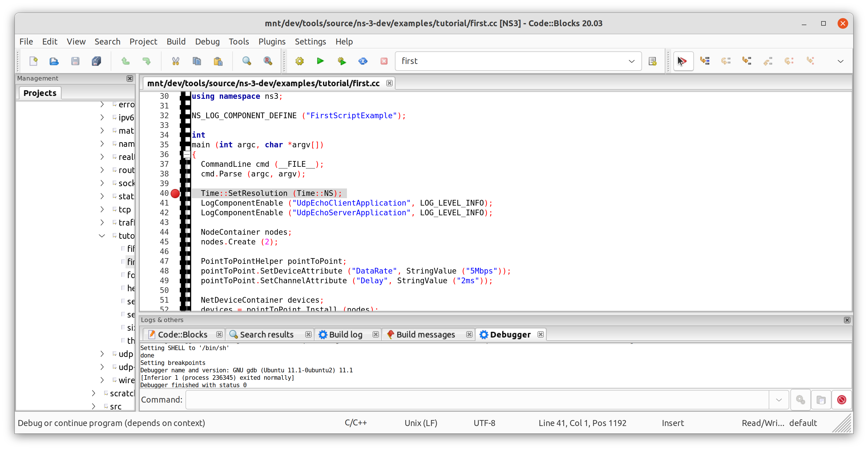This screenshot has width=868, height=450.
Task: Open the build target dropdown showing first
Action: pos(631,61)
